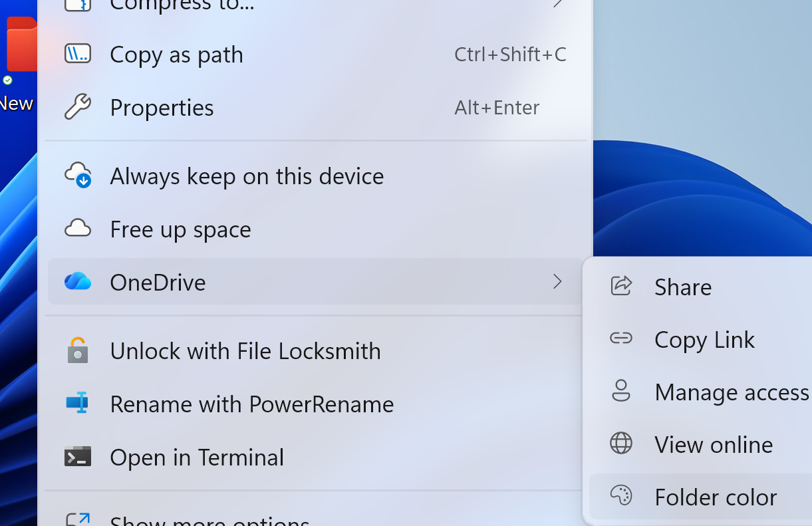Select the Compress to... menu entry

point(316,7)
